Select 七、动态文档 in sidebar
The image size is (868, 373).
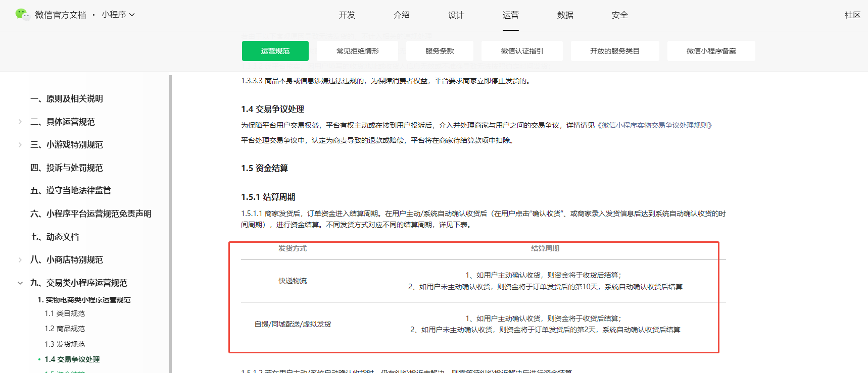(x=55, y=237)
